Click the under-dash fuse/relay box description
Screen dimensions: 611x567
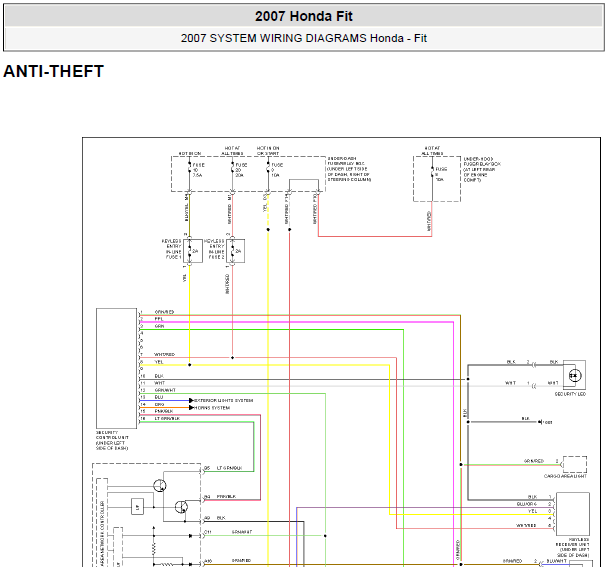point(349,169)
